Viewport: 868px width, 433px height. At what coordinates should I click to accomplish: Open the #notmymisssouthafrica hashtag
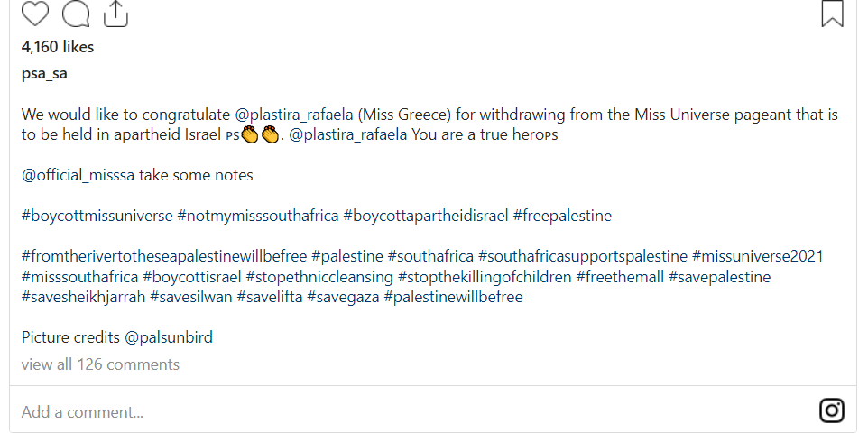pos(258,216)
